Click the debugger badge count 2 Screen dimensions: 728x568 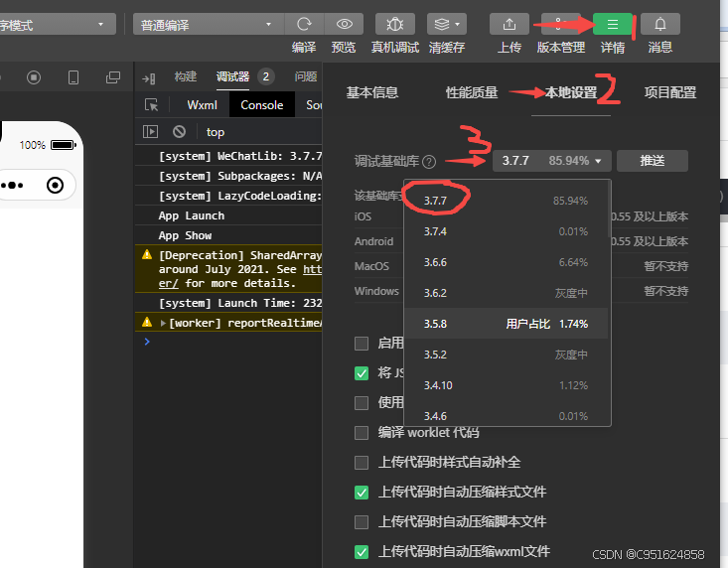click(265, 76)
